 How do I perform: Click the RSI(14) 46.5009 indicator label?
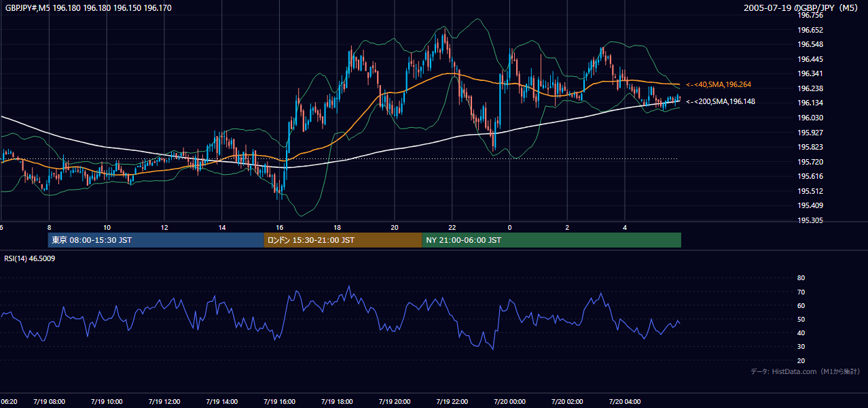tap(30, 258)
